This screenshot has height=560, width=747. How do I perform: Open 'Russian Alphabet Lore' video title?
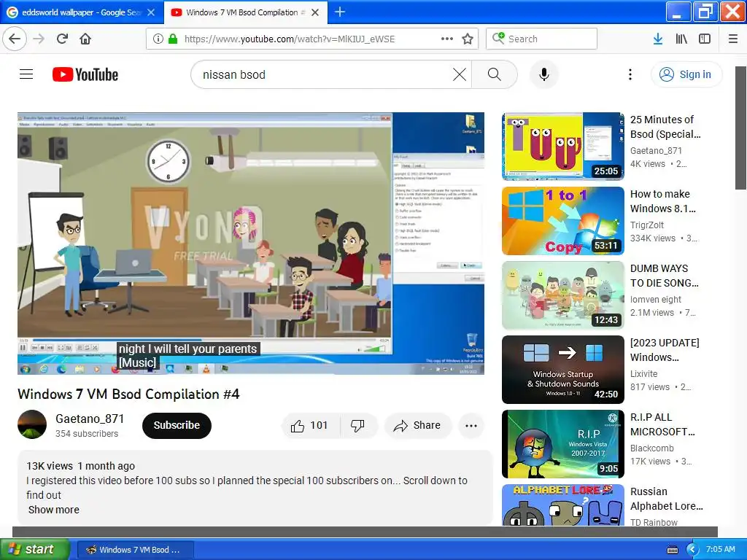[667, 499]
